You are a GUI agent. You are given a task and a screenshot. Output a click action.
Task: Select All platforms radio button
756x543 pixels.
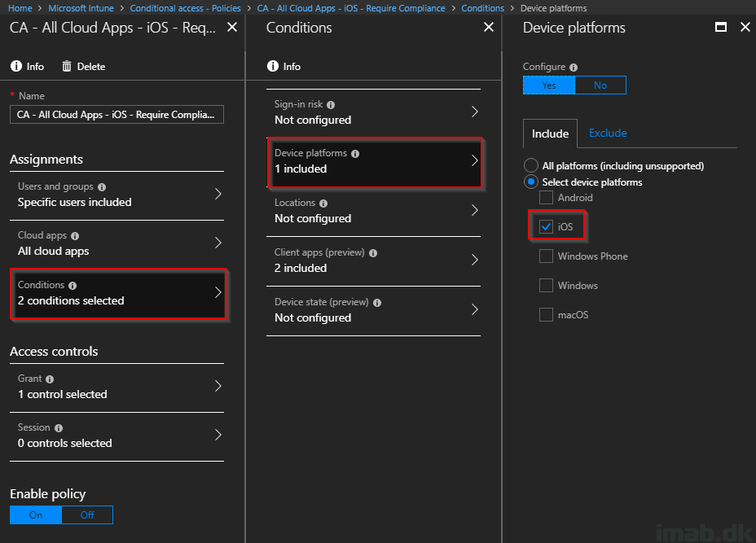pyautogui.click(x=531, y=165)
